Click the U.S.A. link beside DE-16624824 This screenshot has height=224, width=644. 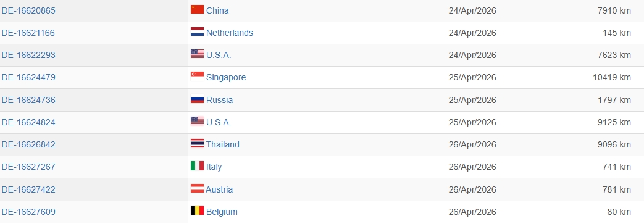pos(219,122)
